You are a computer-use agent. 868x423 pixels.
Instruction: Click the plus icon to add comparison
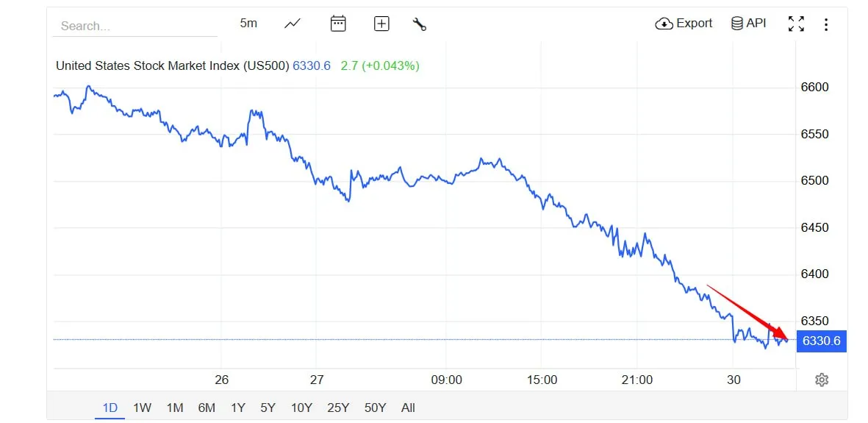pos(381,24)
